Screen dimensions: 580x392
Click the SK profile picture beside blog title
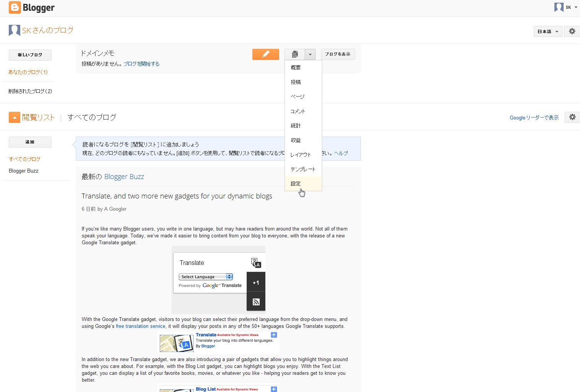click(14, 31)
